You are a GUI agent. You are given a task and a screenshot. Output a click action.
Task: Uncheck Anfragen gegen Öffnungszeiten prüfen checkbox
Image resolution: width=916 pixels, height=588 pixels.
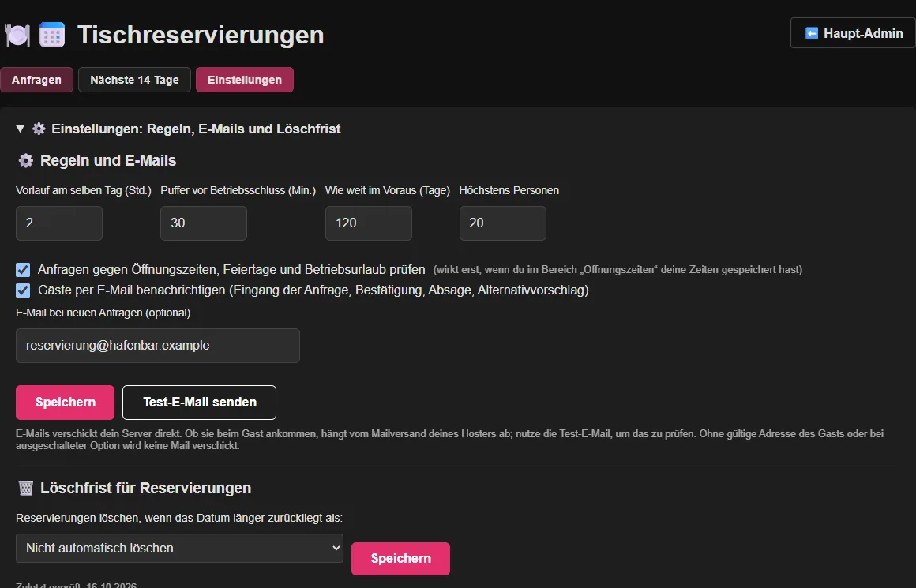pos(23,270)
